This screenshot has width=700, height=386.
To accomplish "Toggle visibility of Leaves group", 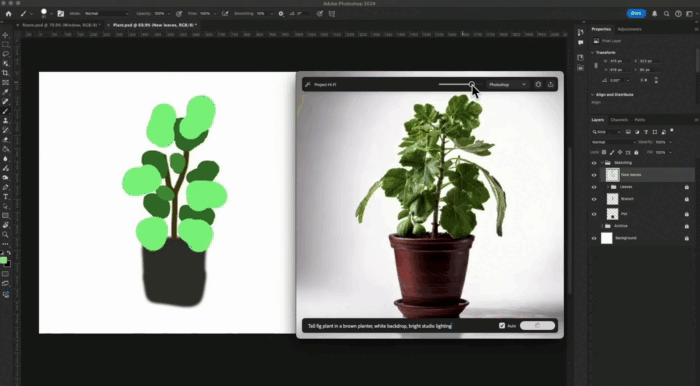I will [594, 187].
